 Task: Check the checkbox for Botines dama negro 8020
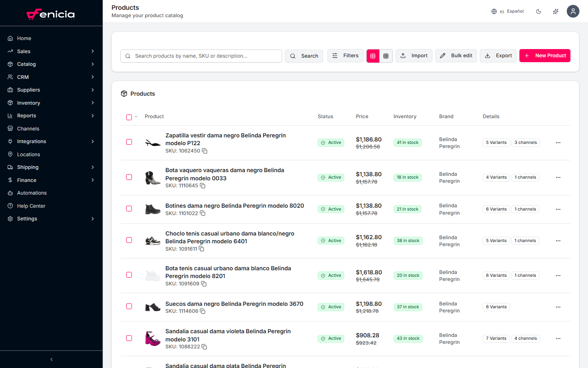(129, 209)
